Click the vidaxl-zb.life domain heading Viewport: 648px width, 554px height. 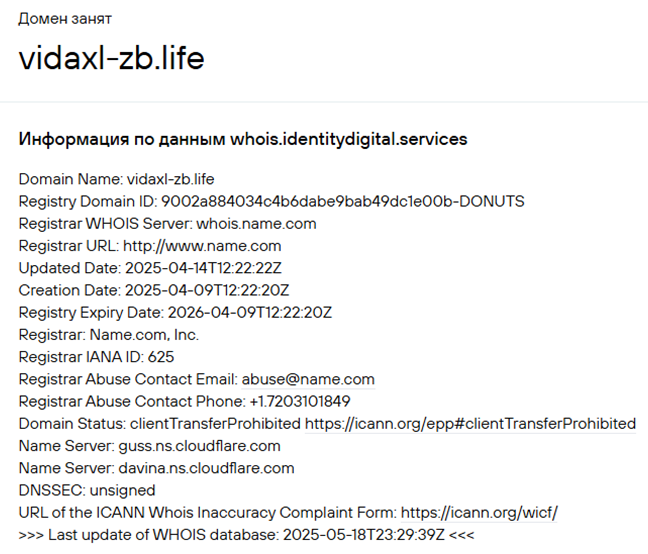coord(112,58)
